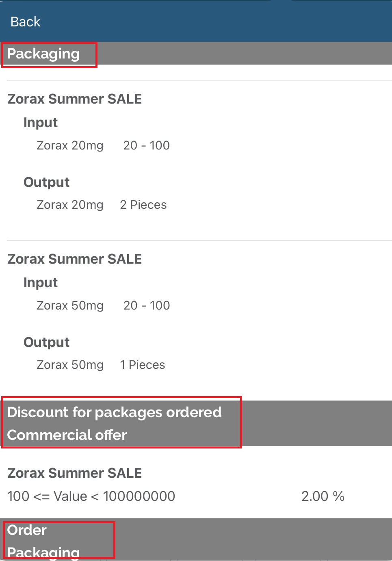Open the Zorax Summer SALE package for 50mg
The width and height of the screenshot is (392, 561).
(75, 259)
